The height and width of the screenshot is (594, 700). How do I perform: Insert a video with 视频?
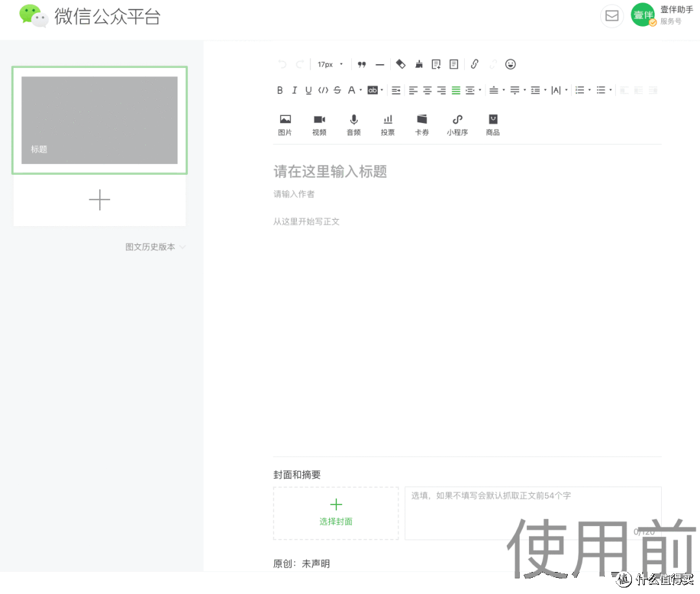pos(319,126)
